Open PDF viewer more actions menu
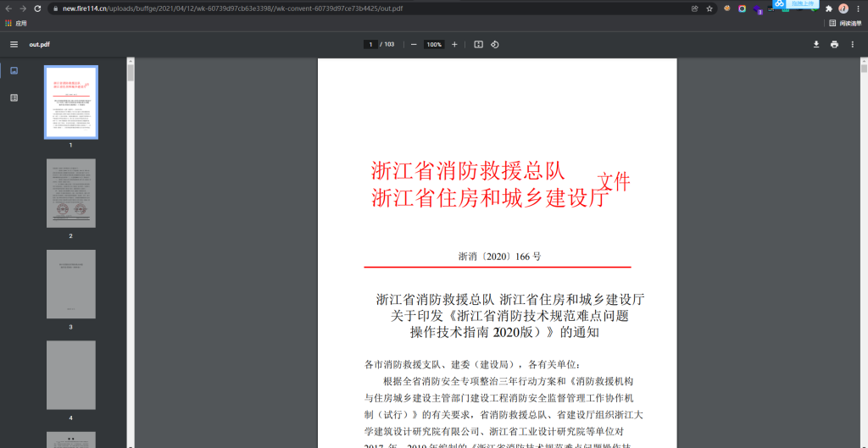Image resolution: width=868 pixels, height=448 pixels. tap(853, 44)
